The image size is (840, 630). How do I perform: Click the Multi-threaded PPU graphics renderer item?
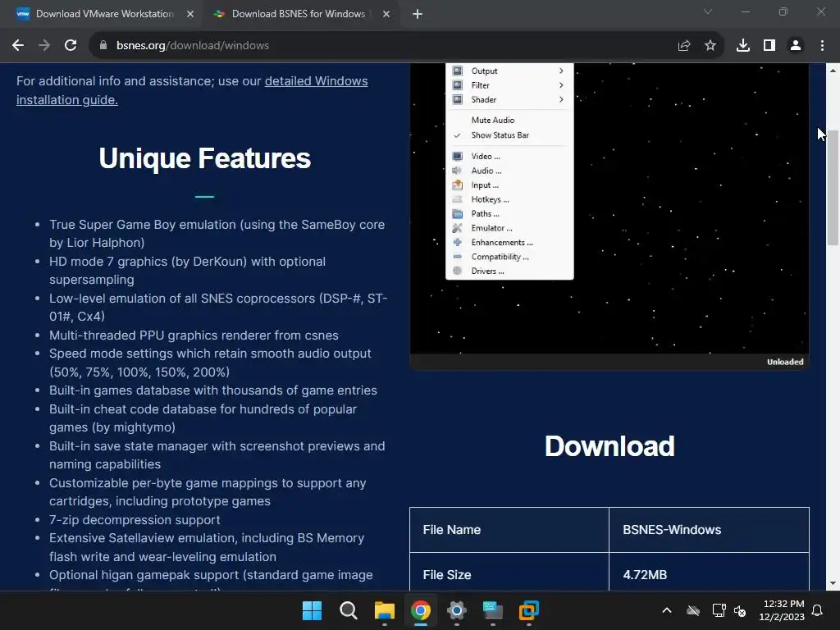[x=194, y=336]
